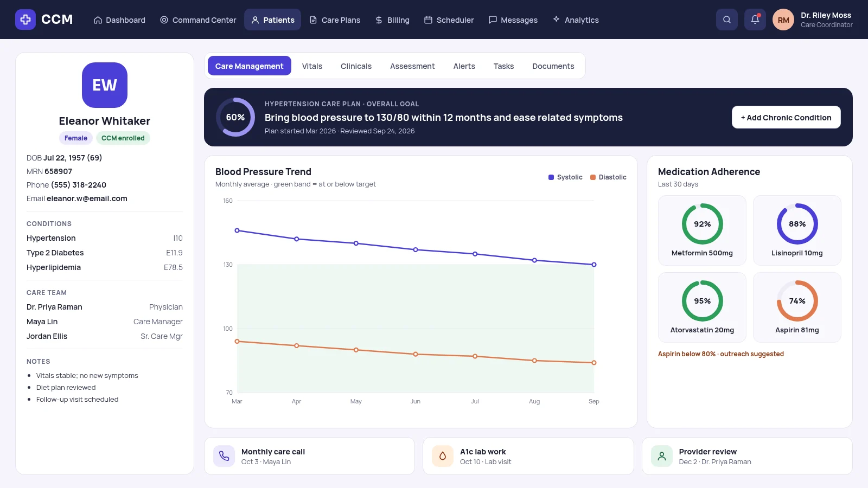Select the Patients navigation item

click(272, 20)
